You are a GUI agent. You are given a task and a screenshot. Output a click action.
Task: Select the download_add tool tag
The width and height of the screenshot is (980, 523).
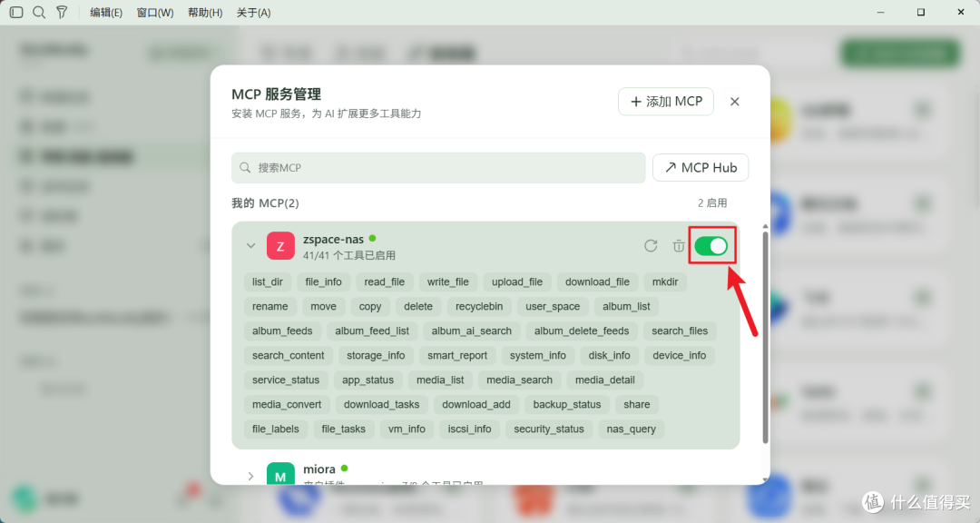[476, 405]
